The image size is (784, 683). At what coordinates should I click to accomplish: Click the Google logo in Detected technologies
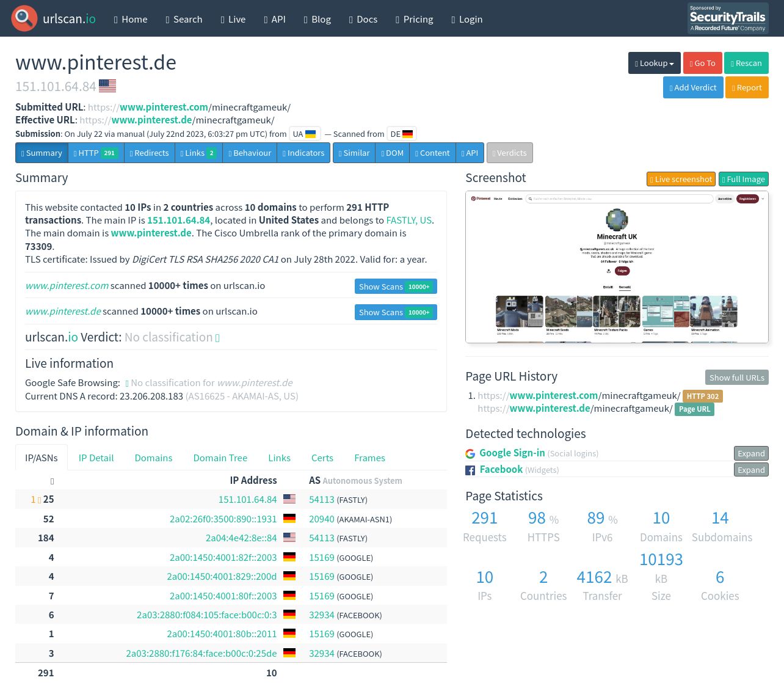470,453
